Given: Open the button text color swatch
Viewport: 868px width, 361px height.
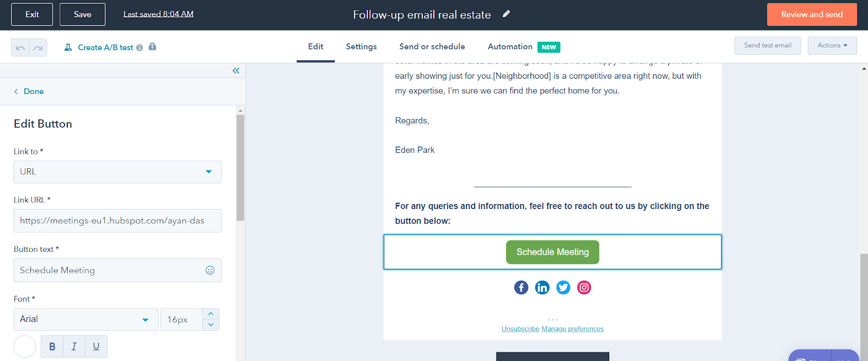Looking at the screenshot, I should pos(24,346).
